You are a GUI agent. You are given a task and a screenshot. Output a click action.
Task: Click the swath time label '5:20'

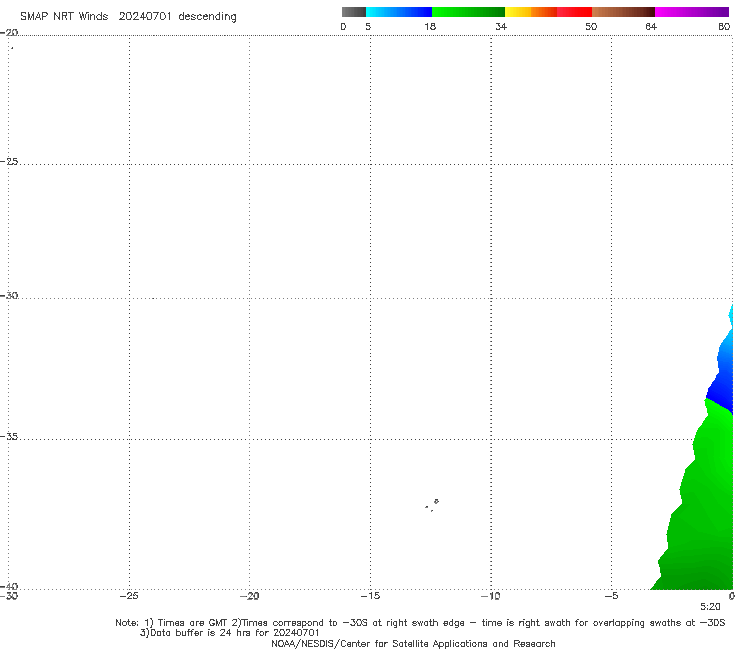click(710, 607)
